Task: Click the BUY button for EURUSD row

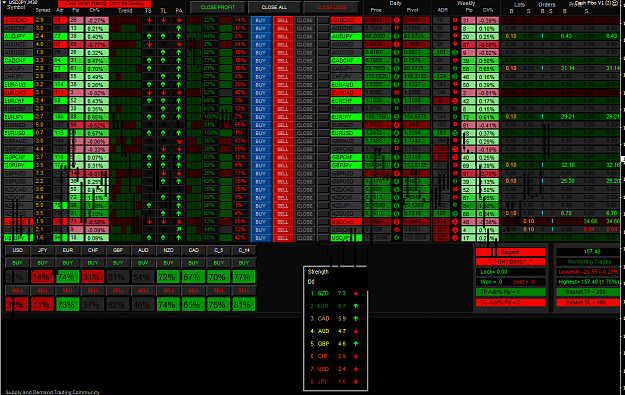Action: point(261,133)
